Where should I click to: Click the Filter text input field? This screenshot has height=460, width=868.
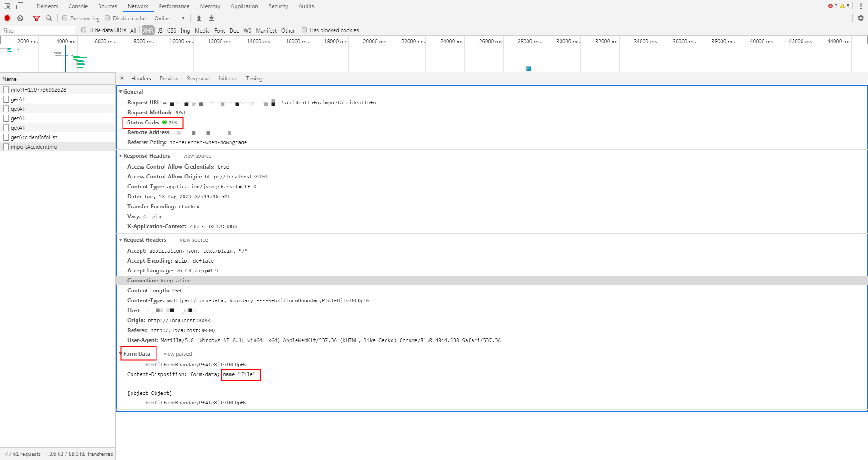pyautogui.click(x=38, y=30)
